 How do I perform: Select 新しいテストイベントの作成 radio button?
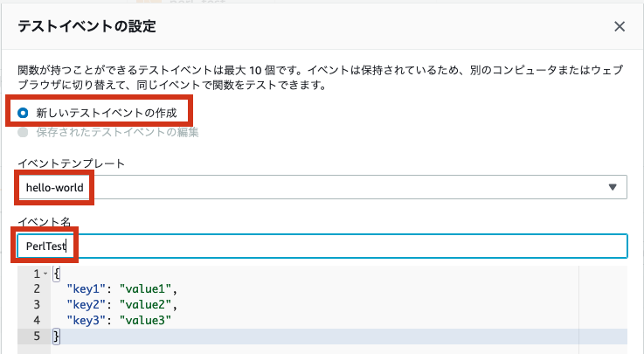click(x=23, y=113)
